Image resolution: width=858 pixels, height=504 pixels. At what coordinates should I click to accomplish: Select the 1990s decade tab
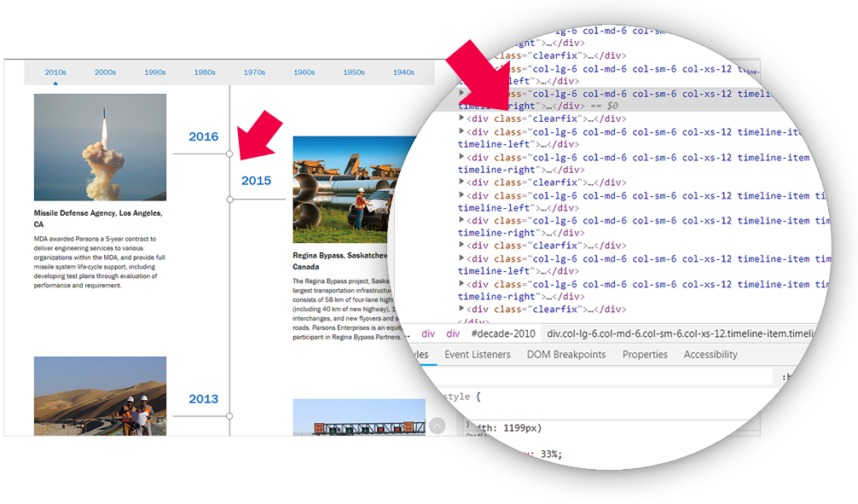[x=155, y=72]
